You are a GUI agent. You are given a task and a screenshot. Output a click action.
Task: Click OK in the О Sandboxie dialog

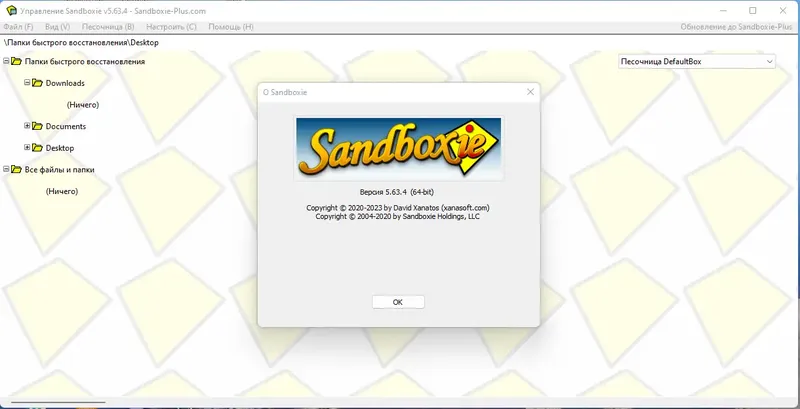tap(398, 302)
